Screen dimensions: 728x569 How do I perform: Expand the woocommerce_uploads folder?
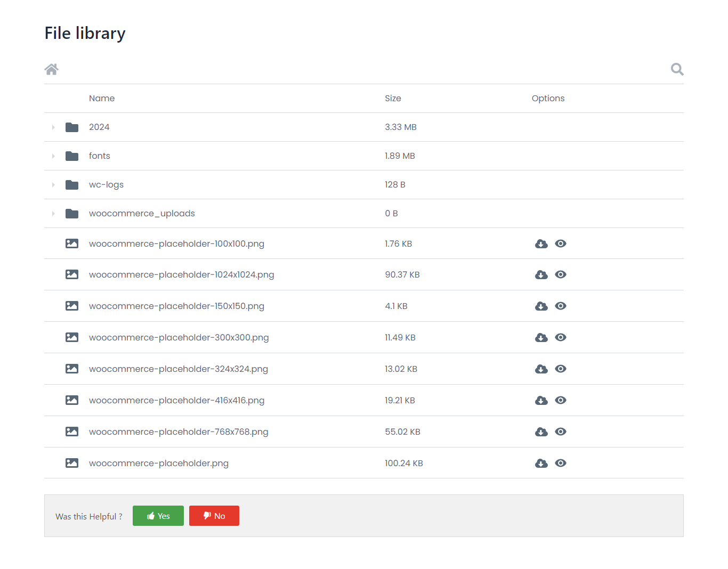(53, 213)
